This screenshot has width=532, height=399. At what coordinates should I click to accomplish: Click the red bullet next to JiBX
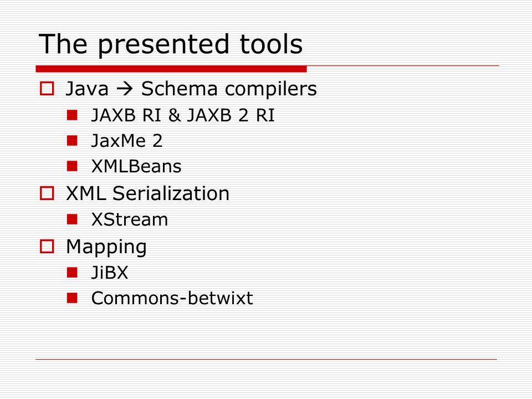tap(72, 272)
